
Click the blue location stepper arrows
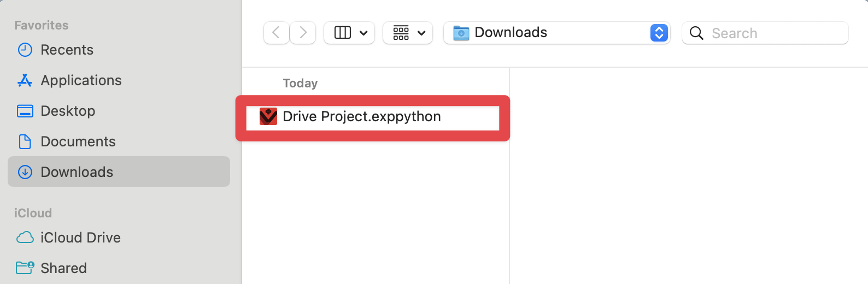click(659, 33)
